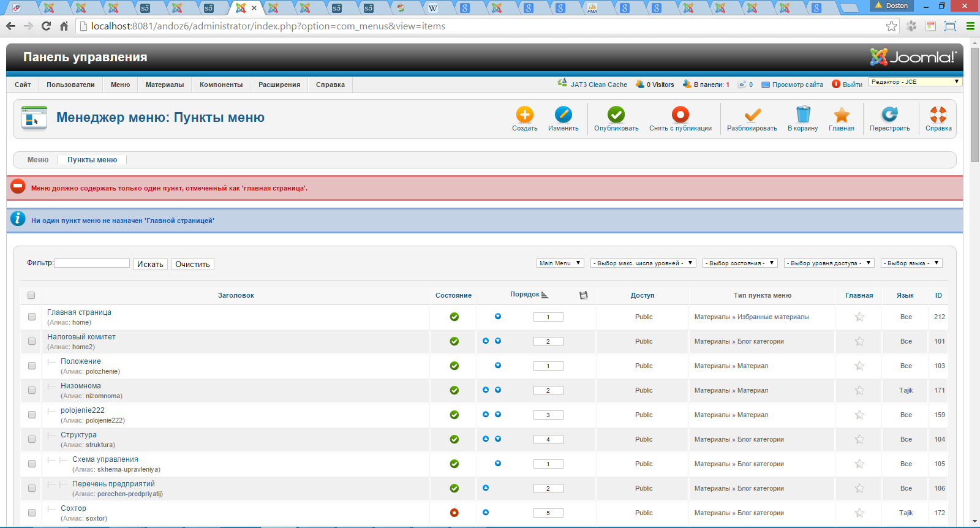Viewport: 980px width, 528px height.
Task: Check the Низомнома row checkbox
Action: point(32,390)
